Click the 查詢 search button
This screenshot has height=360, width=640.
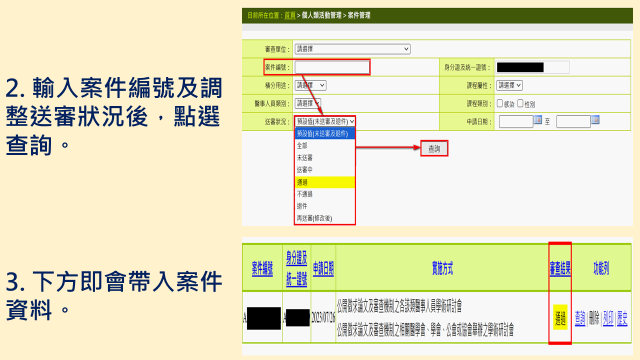434,149
